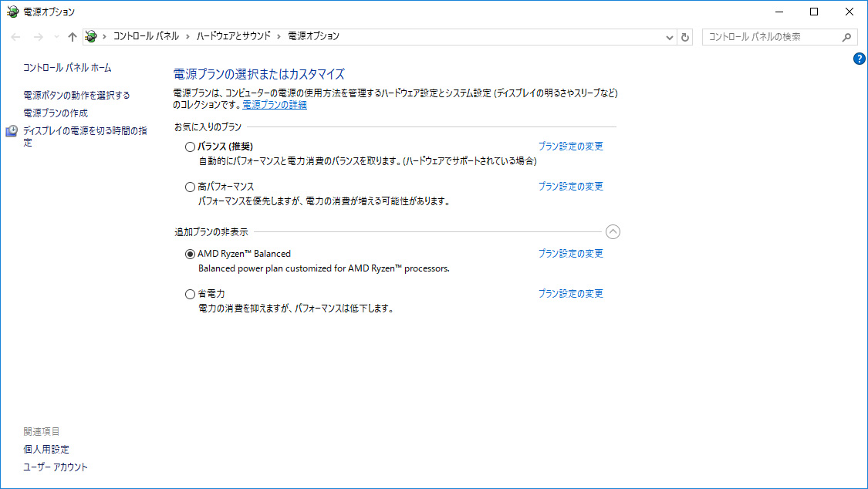Screen dimensions: 868x489
Task: Open the address bar history dropdown
Action: [669, 37]
